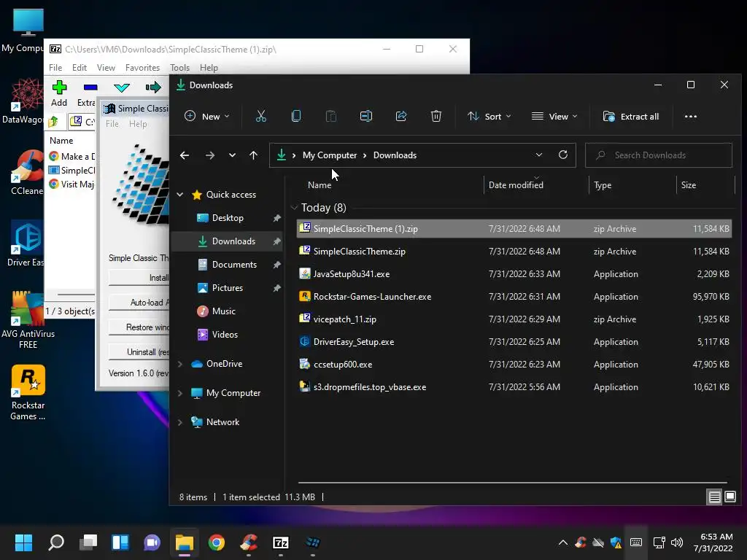
Task: Open Favorites menu in 7-Zip
Action: (142, 68)
